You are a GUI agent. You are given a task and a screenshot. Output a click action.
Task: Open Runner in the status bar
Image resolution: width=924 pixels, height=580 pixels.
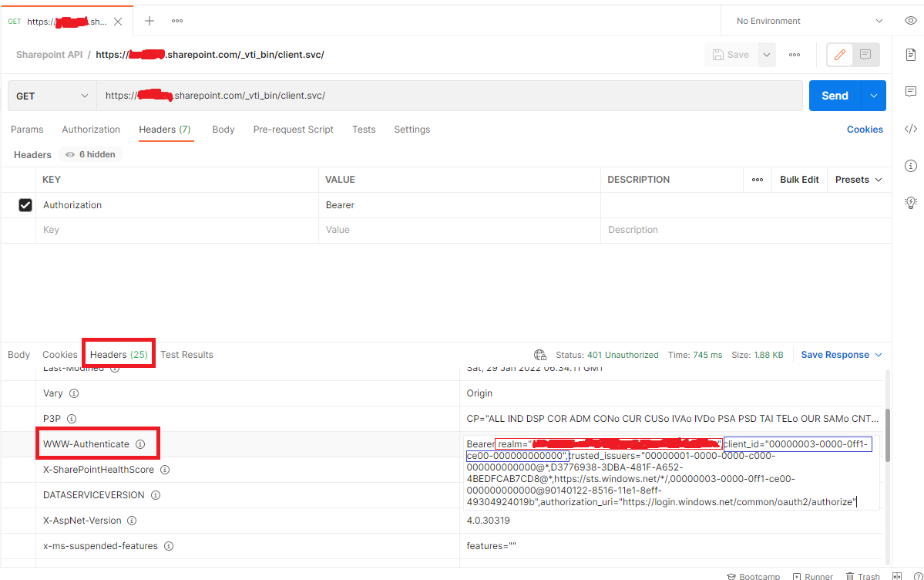click(x=812, y=576)
